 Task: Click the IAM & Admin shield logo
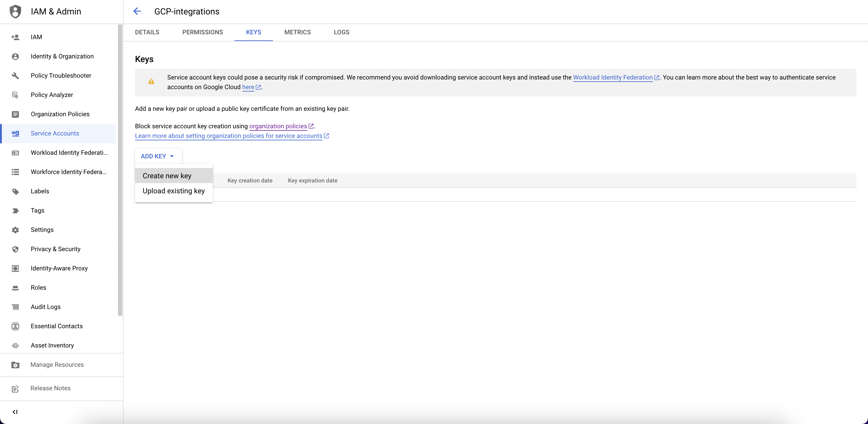point(15,11)
